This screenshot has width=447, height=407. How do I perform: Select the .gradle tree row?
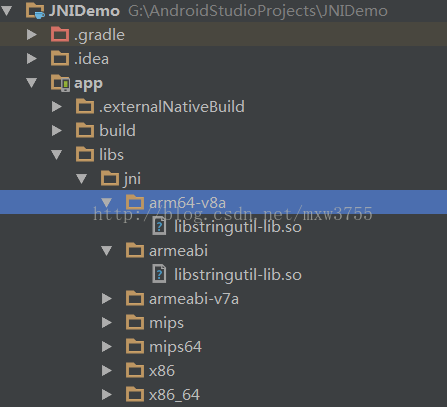[223, 35]
